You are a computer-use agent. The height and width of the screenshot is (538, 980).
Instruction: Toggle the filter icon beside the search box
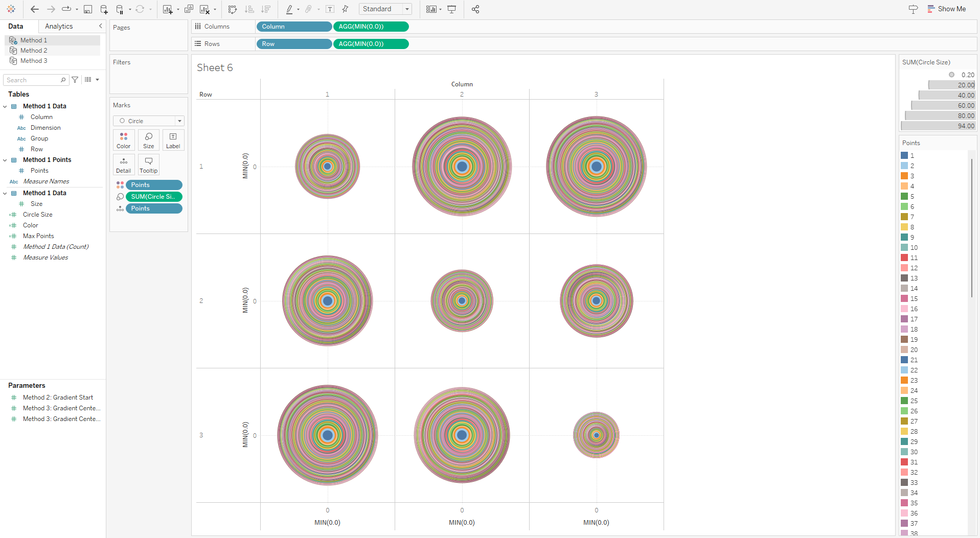coord(75,80)
